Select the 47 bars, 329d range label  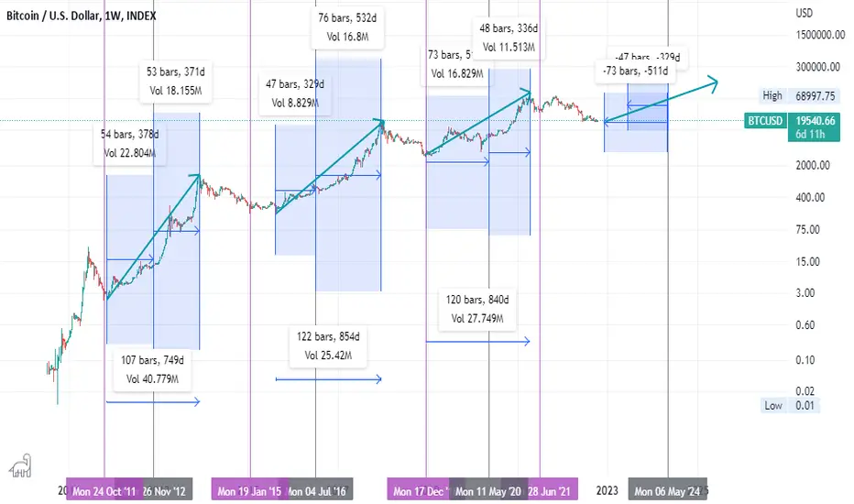pyautogui.click(x=295, y=93)
